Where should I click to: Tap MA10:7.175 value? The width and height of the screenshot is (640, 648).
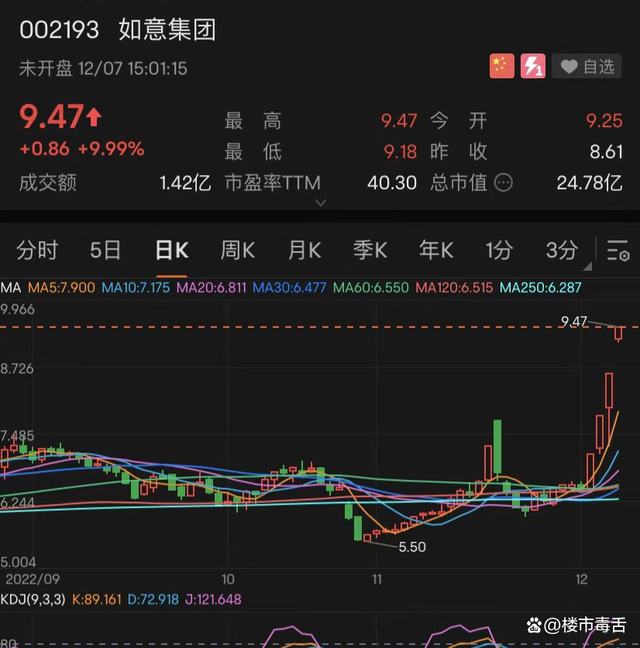pyautogui.click(x=136, y=288)
